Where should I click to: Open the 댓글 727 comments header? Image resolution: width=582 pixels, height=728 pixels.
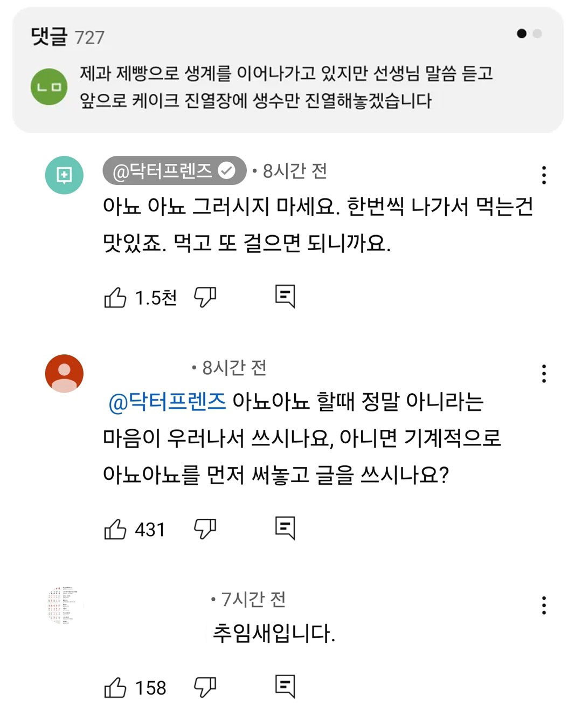[68, 37]
